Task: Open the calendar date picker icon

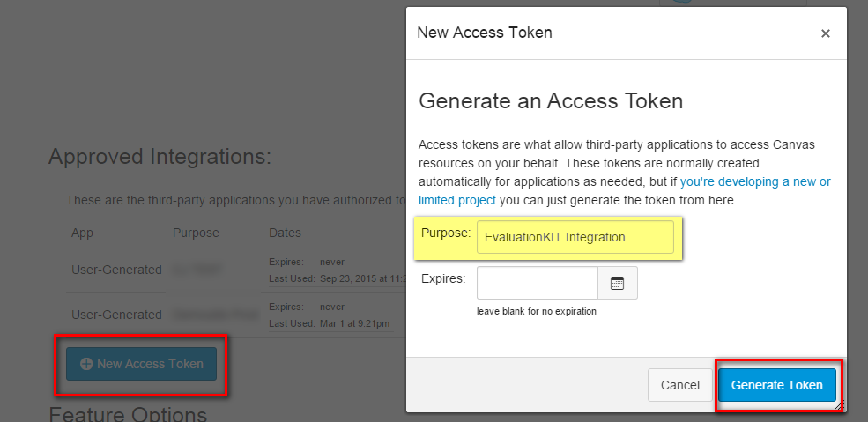Action: pyautogui.click(x=617, y=283)
